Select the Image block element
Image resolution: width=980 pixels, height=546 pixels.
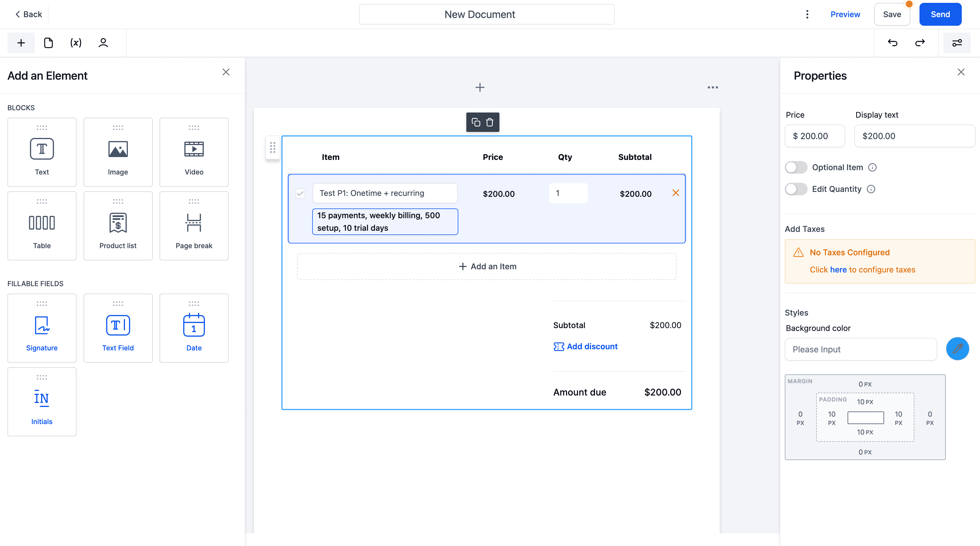coord(118,152)
